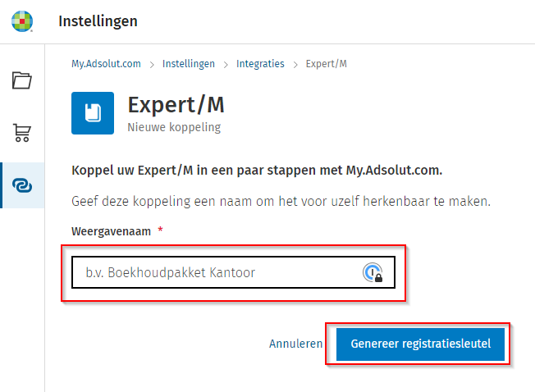Click the chevron after Integraties breadcrumb
The image size is (535, 392).
click(295, 64)
